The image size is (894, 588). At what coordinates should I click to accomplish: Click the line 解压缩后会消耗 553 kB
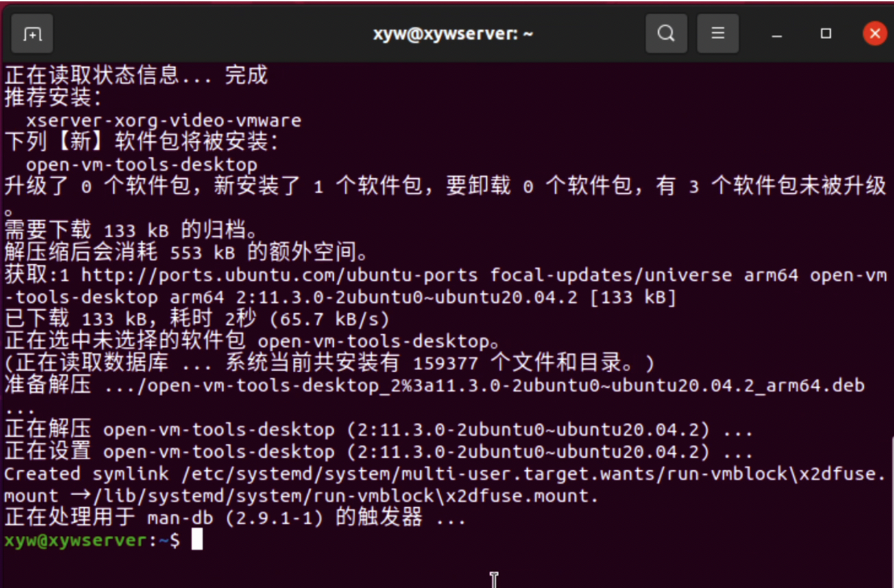coord(186,252)
